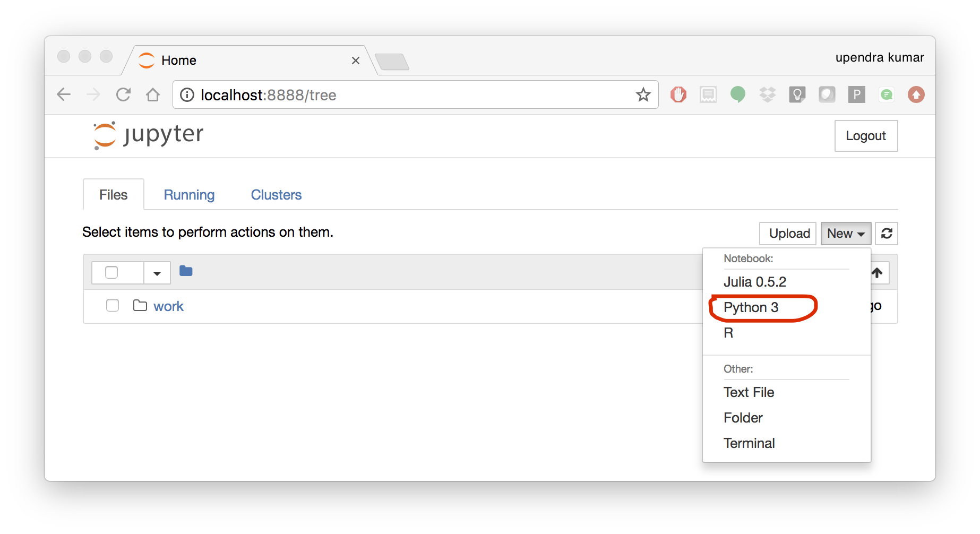
Task: Bookmark this page with the star icon
Action: point(643,95)
